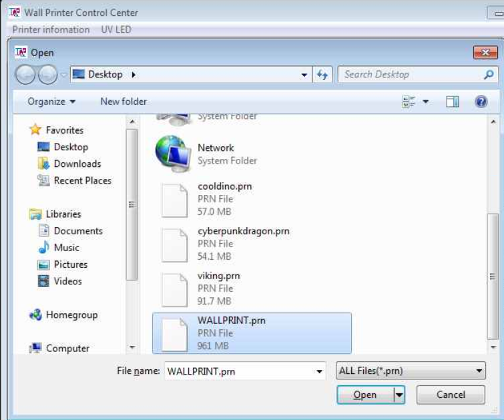Screen dimensions: 504x420
Task: Click the file list scrollbar thumb
Action: click(x=493, y=276)
